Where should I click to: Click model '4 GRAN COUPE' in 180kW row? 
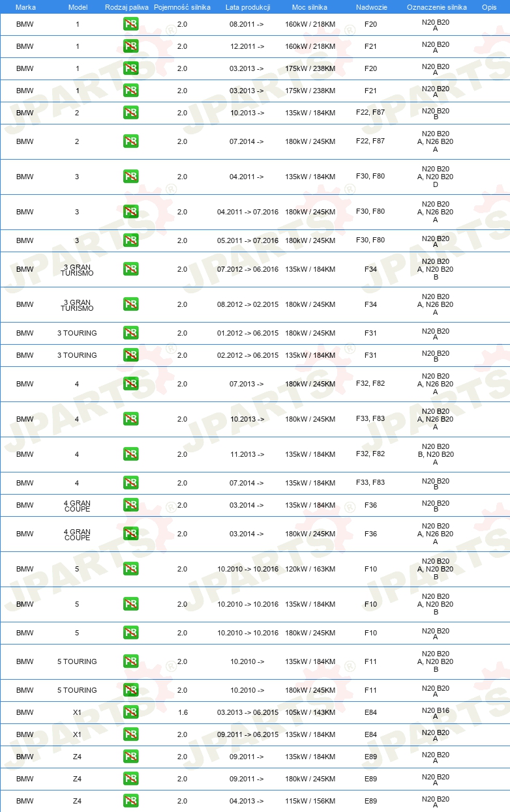(x=77, y=534)
